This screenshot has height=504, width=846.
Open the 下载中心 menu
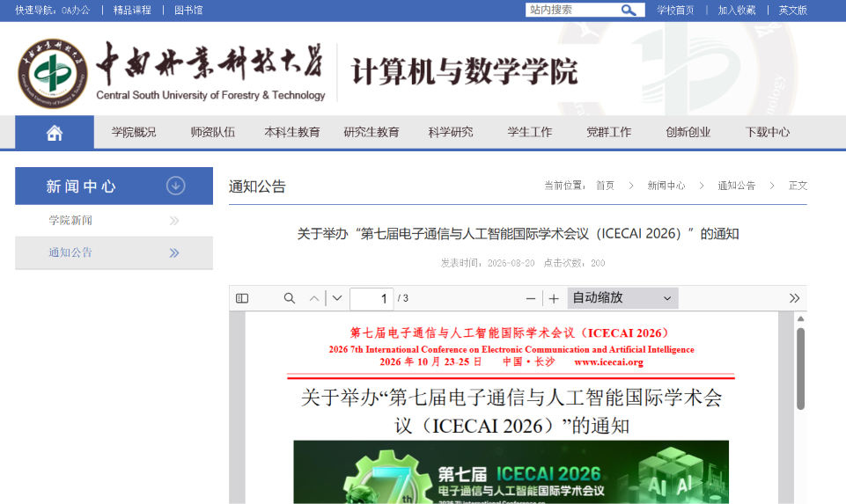tap(768, 132)
